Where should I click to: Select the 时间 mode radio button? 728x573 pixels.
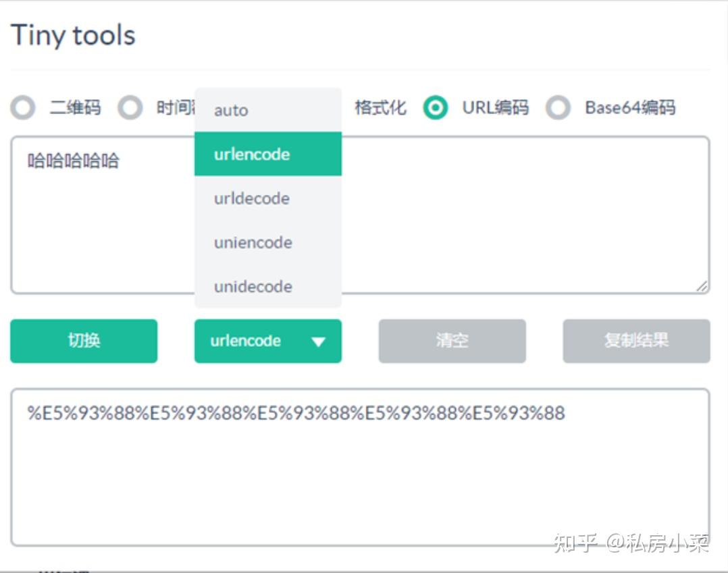click(x=130, y=108)
